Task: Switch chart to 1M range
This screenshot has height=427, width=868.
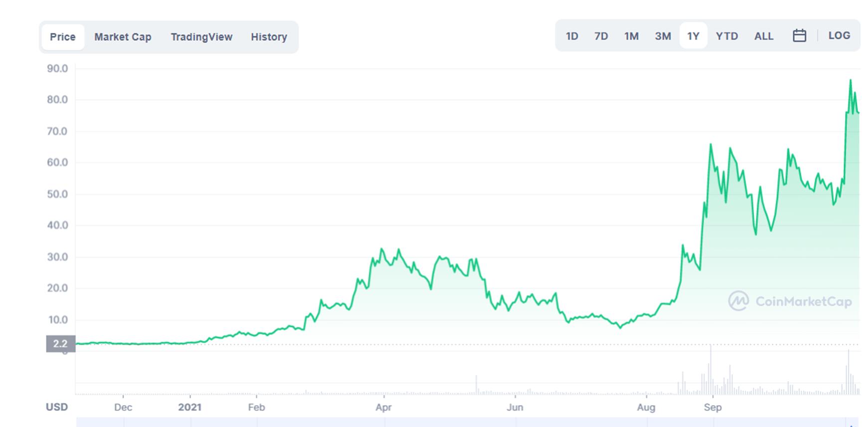Action: click(x=631, y=36)
